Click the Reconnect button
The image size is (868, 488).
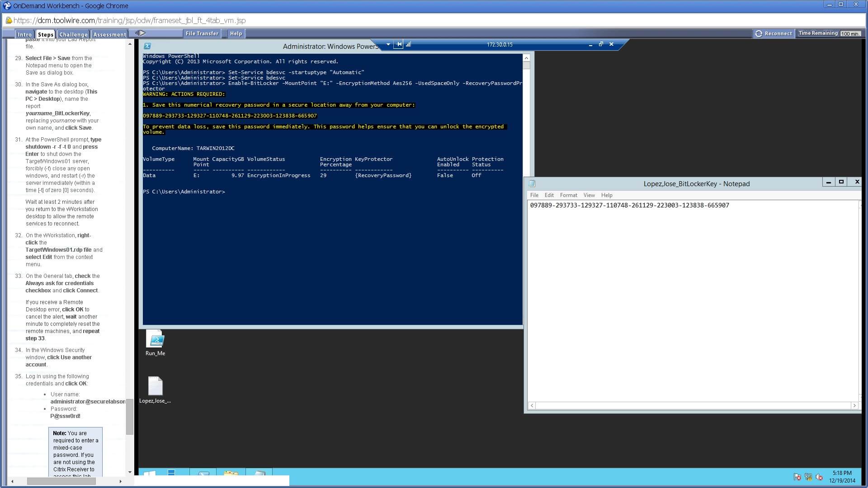[774, 33]
